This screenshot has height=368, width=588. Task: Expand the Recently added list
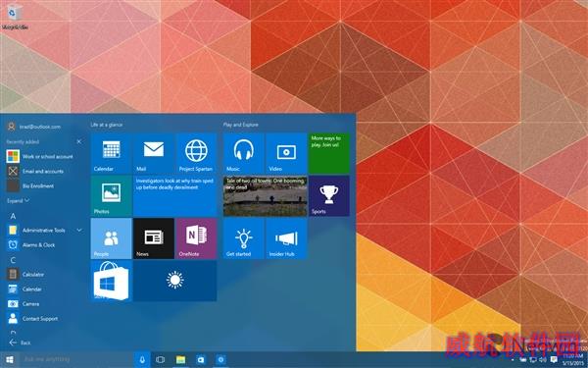point(18,201)
